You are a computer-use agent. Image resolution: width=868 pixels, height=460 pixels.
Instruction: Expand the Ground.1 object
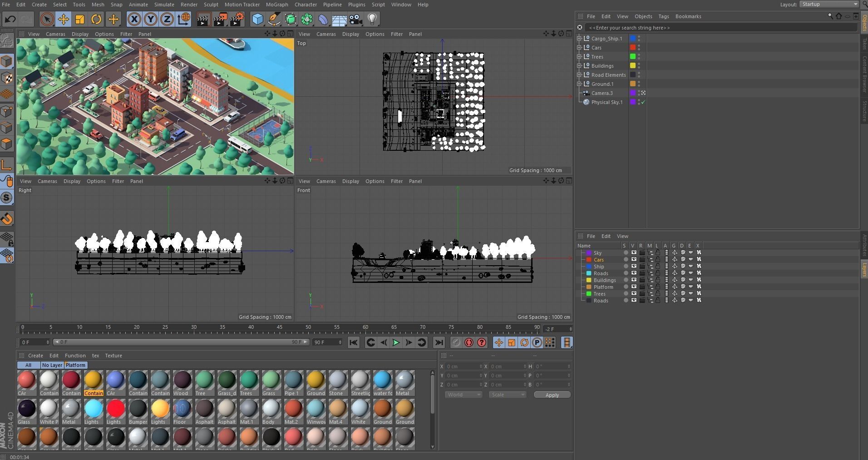[579, 84]
